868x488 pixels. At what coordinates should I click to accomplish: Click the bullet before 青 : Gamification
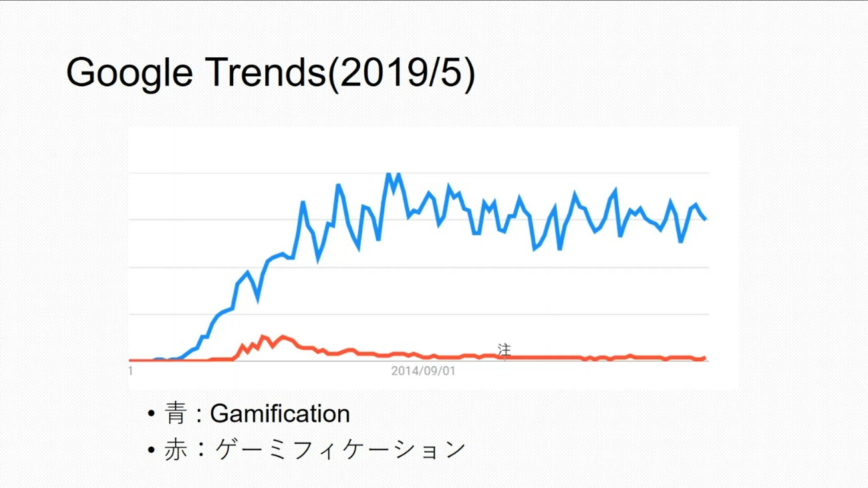click(x=152, y=414)
